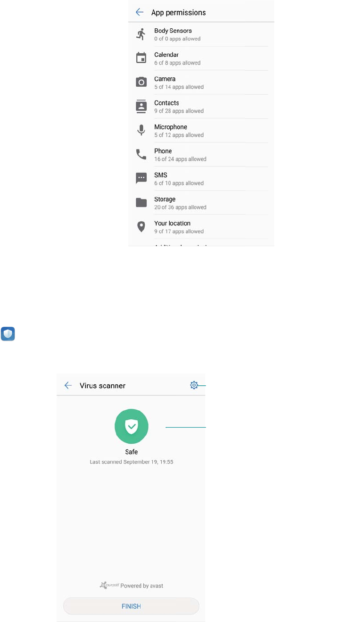Tap the Contacts icon
The height and width of the screenshot is (622, 364).
(141, 106)
